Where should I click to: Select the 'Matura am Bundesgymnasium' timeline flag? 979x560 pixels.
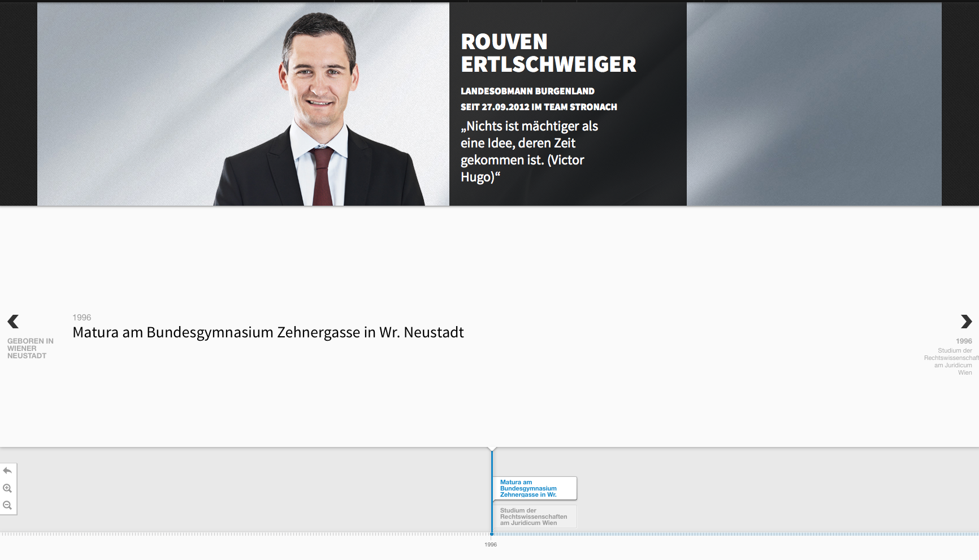(535, 488)
